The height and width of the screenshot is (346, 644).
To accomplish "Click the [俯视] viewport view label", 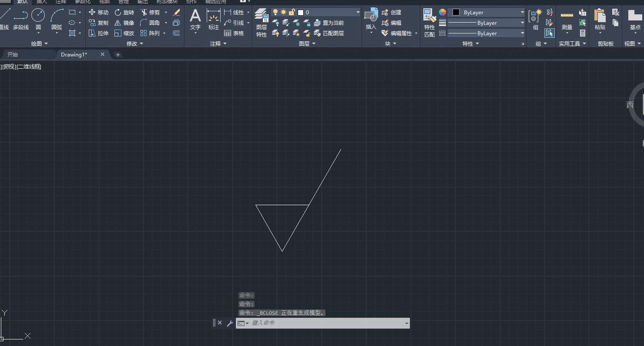I will click(x=9, y=67).
